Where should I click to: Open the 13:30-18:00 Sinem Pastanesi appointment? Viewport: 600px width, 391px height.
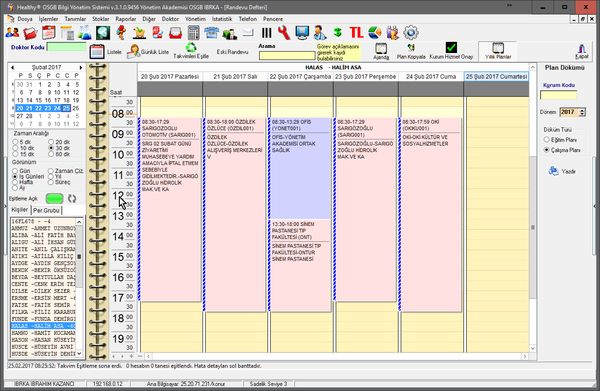(x=300, y=265)
